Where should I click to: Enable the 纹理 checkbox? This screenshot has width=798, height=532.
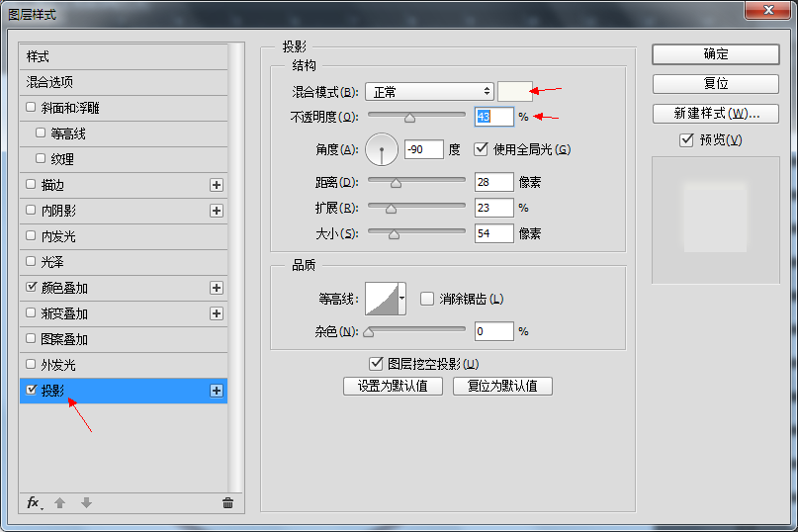41,158
